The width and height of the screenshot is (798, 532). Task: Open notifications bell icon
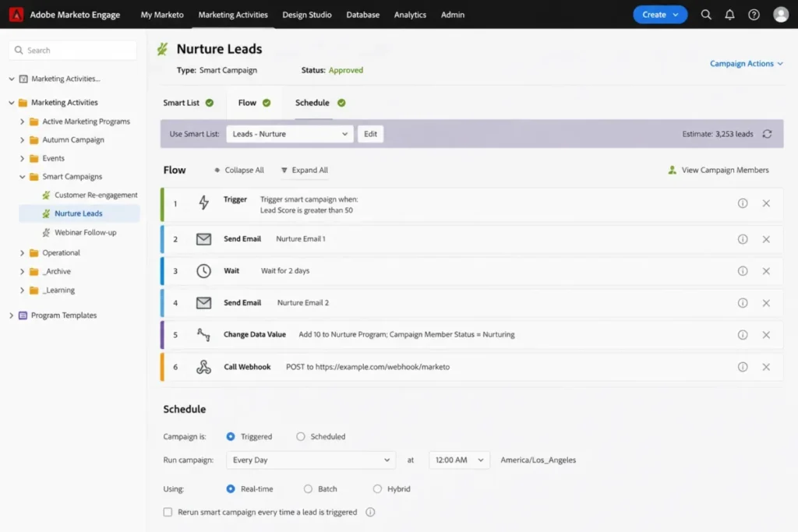[729, 15]
